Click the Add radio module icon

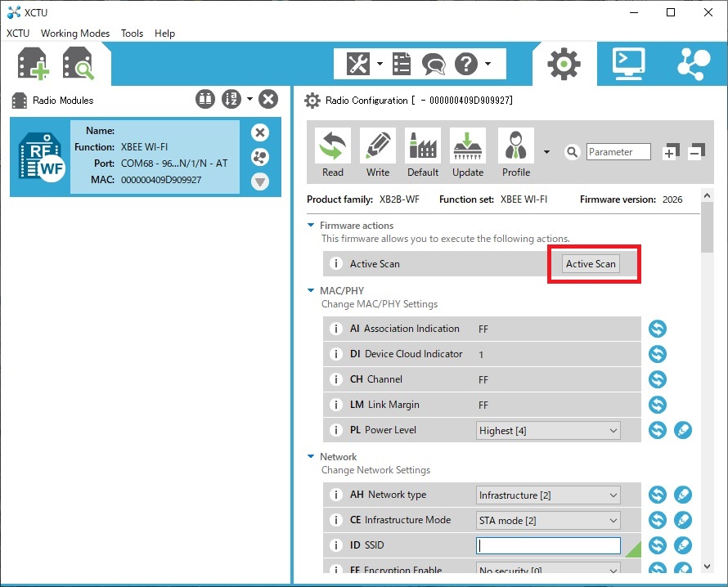(x=33, y=64)
